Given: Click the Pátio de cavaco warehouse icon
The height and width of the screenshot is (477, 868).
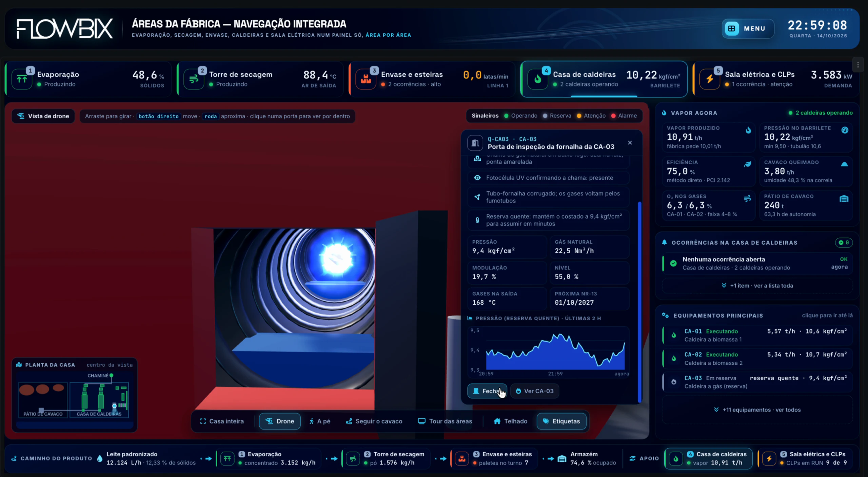Looking at the screenshot, I should [844, 198].
